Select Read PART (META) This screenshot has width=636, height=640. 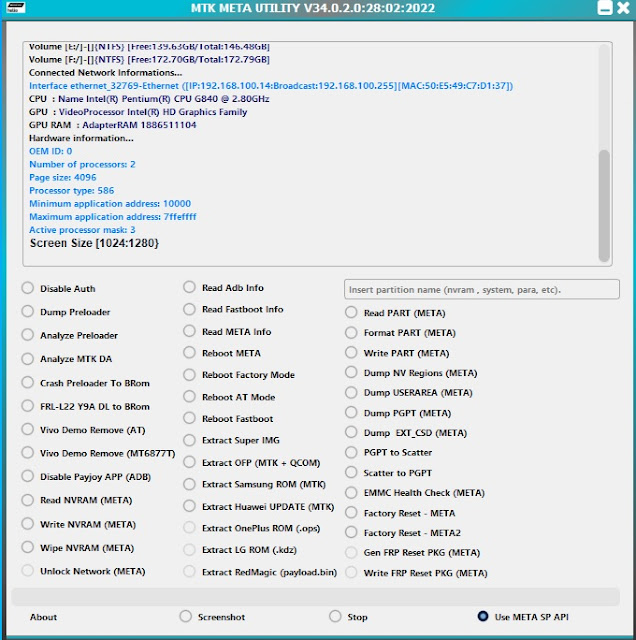pyautogui.click(x=351, y=313)
